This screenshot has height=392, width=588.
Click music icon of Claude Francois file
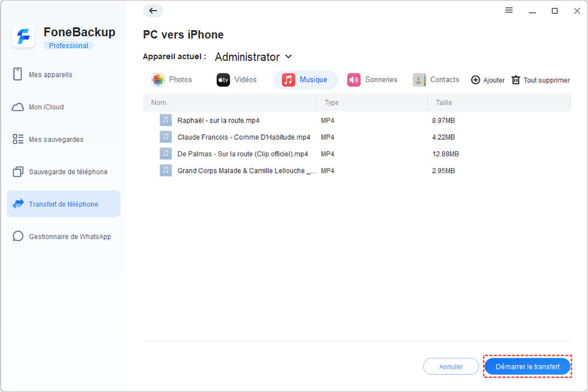[x=166, y=137]
